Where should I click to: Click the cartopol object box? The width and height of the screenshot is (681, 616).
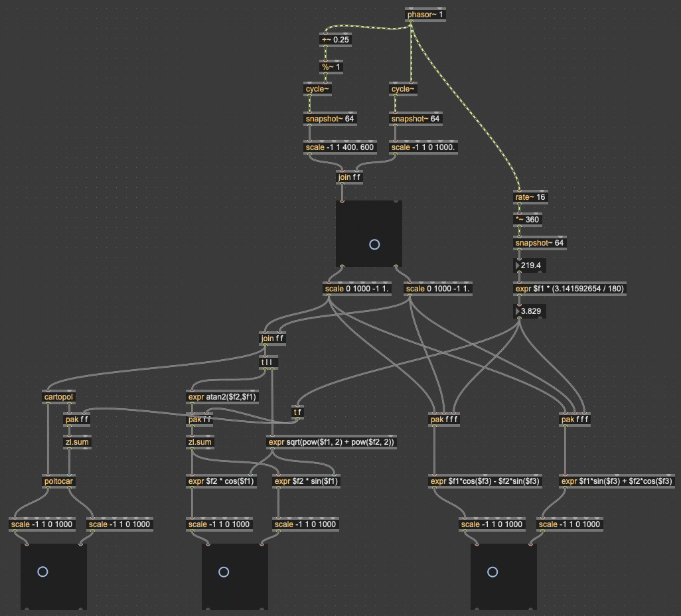point(58,397)
